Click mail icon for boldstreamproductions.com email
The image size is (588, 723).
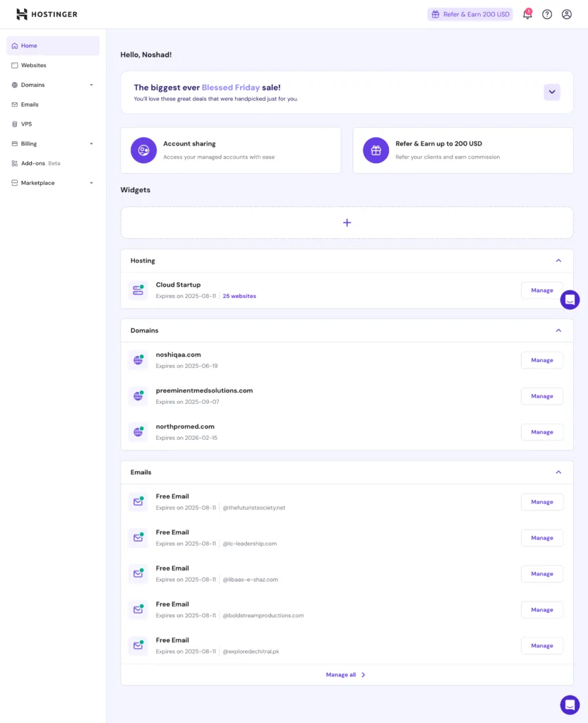click(x=138, y=609)
